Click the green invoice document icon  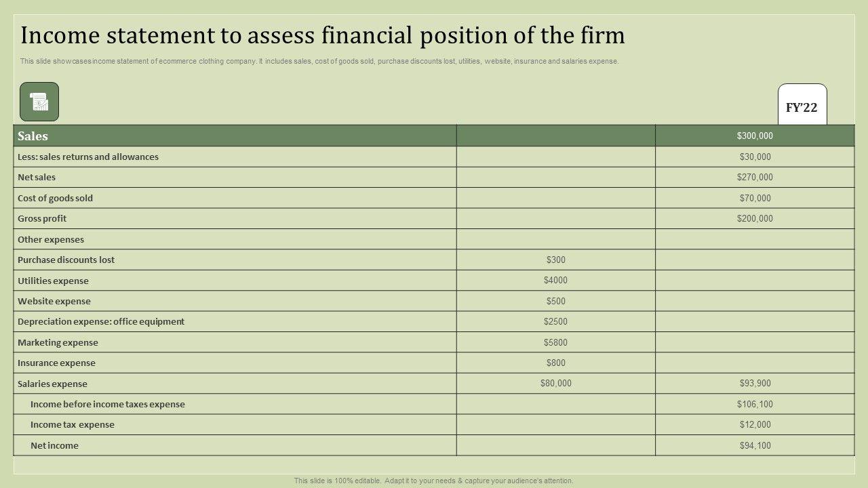39,102
